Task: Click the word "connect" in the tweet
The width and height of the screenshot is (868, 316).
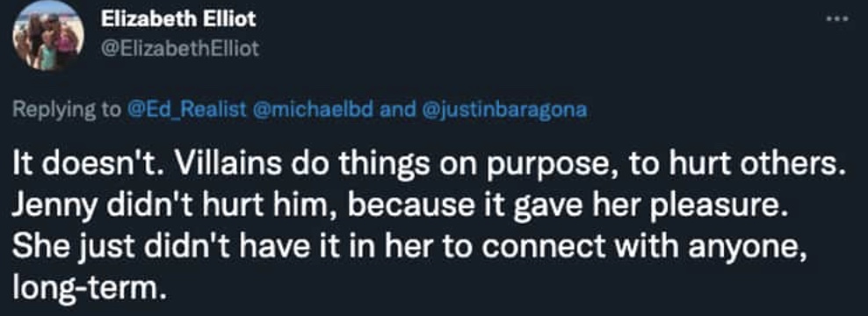Action: [x=545, y=248]
